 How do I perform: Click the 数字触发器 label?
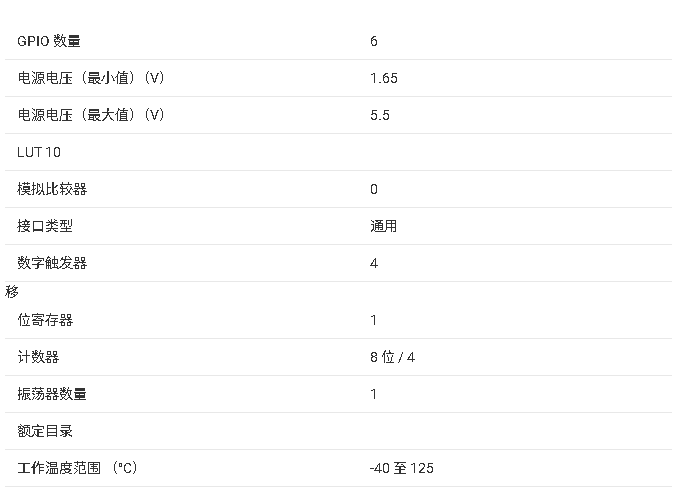(52, 263)
